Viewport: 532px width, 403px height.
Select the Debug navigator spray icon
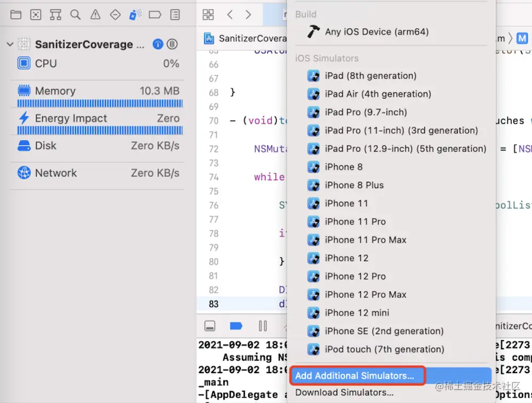135,14
